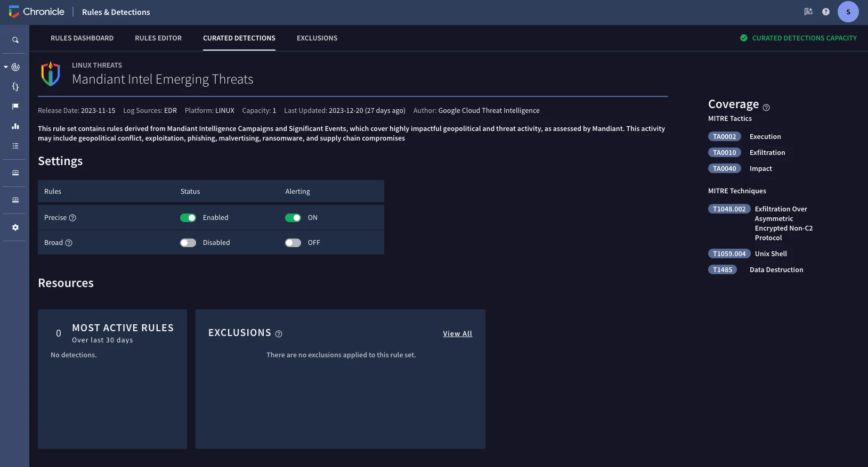The image size is (868, 467).
Task: Switch to Exclusions tab
Action: tap(317, 38)
